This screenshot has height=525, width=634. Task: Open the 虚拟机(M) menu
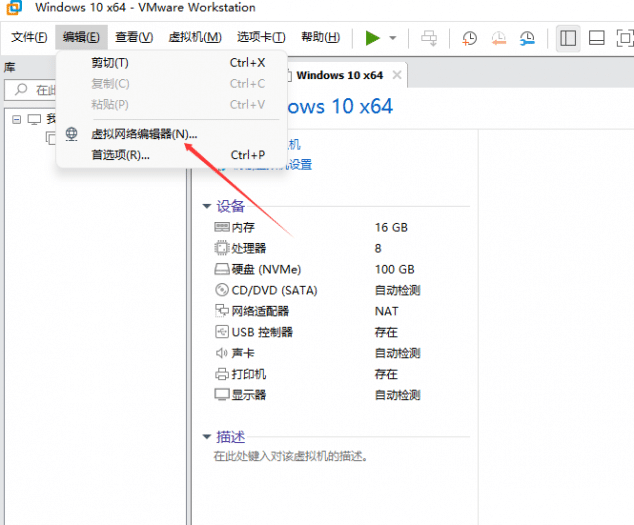(x=195, y=37)
